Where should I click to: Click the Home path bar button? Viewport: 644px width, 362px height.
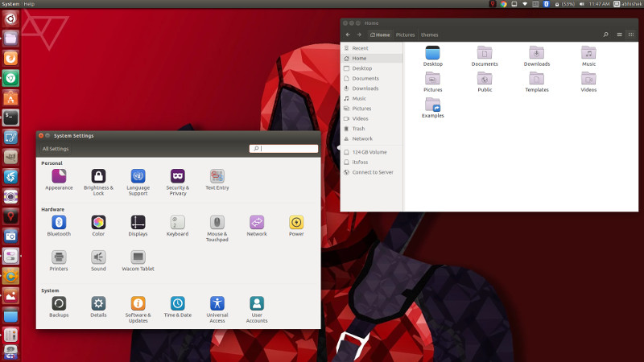[380, 35]
